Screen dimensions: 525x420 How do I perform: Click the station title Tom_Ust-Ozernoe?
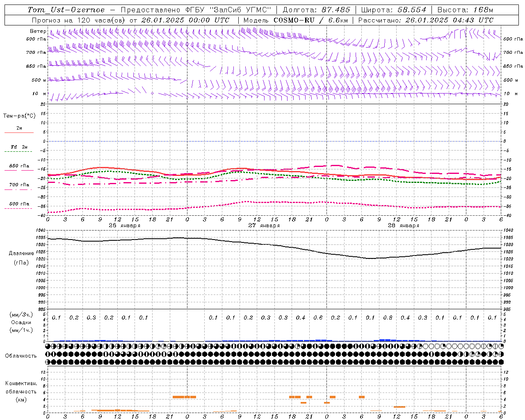pyautogui.click(x=66, y=10)
